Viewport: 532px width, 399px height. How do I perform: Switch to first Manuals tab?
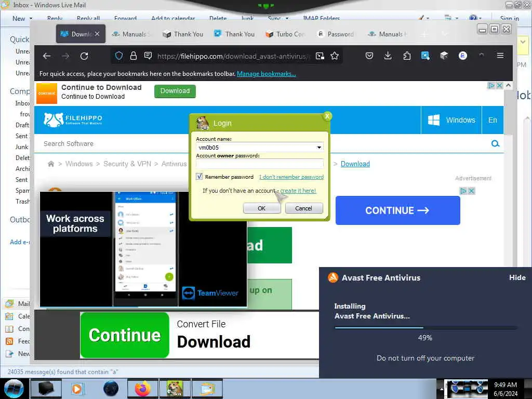coord(132,34)
